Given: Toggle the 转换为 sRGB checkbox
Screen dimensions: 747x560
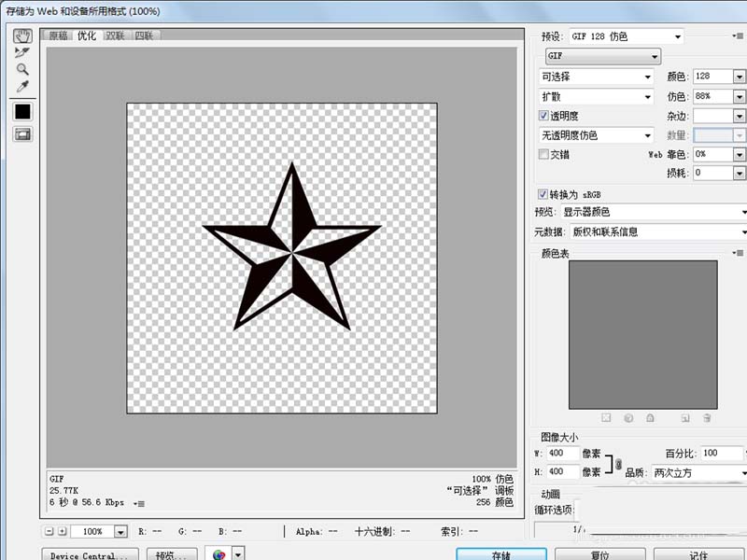Looking at the screenshot, I should pos(543,194).
